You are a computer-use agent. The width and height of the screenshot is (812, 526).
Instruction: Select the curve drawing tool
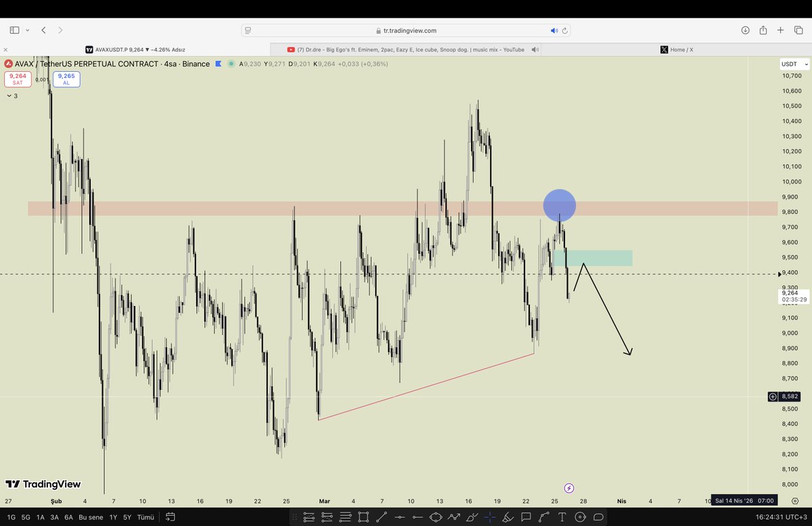pos(543,517)
